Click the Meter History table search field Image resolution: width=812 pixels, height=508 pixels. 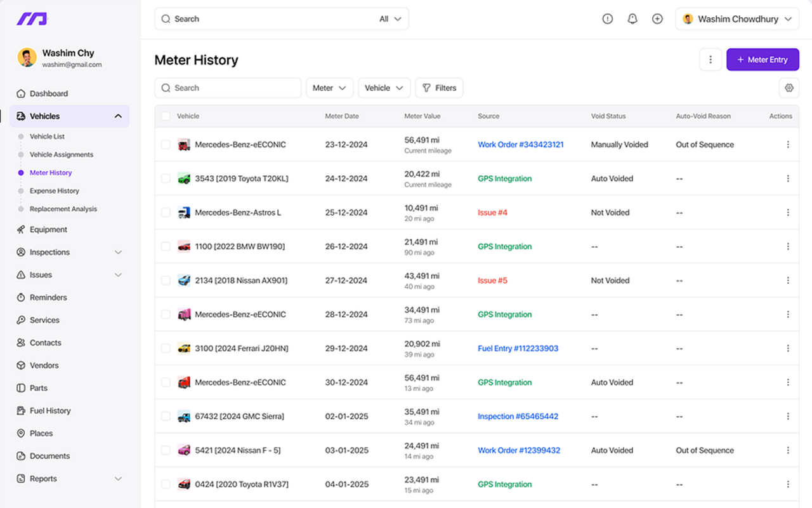[228, 88]
